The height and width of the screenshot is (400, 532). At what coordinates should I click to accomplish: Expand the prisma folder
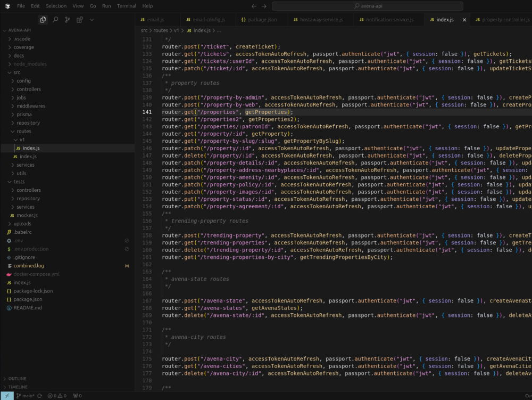click(x=68, y=115)
